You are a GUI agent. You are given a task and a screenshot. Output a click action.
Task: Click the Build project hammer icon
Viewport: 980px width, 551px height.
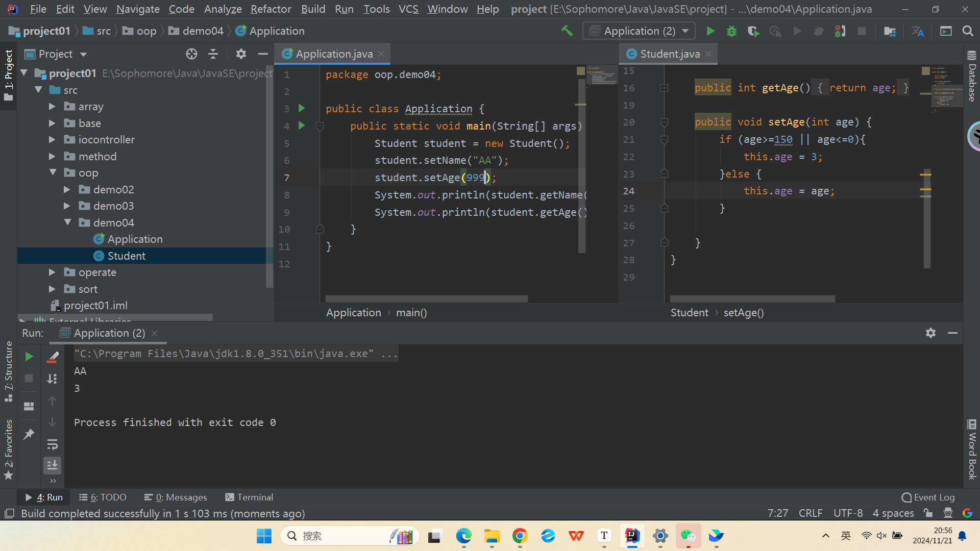point(567,31)
